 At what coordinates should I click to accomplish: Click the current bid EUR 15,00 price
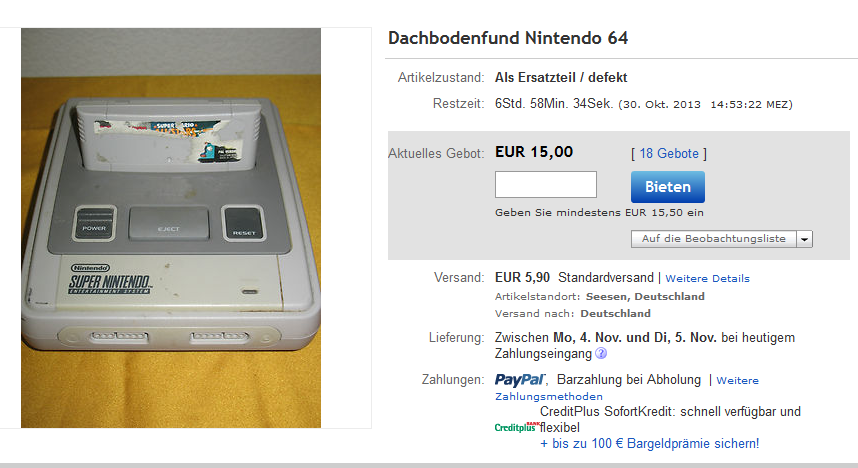click(x=534, y=152)
